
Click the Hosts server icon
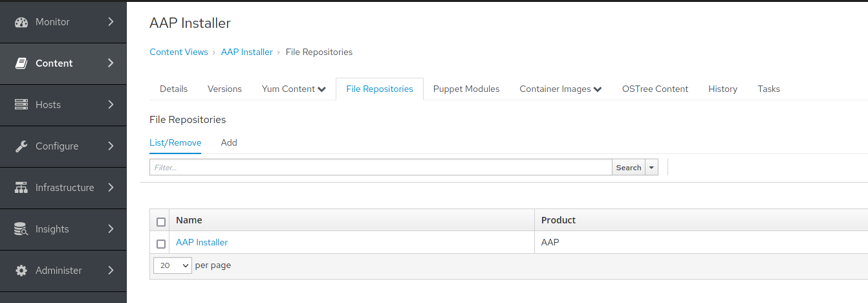[21, 105]
